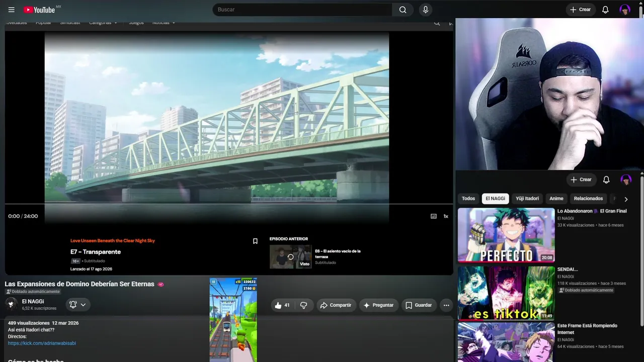Viewport: 644px width, 362px height.
Task: Select the El NAGGi filter chip
Action: tap(495, 199)
